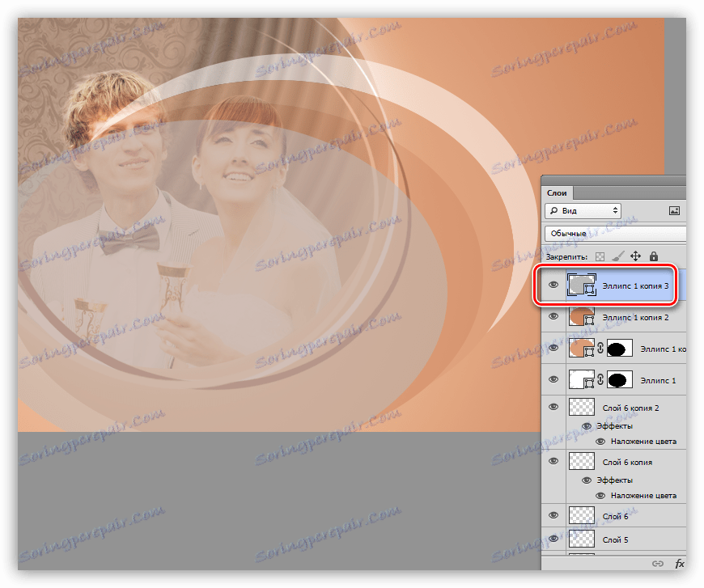Click the black mask of Эллипс 1

pos(620,379)
